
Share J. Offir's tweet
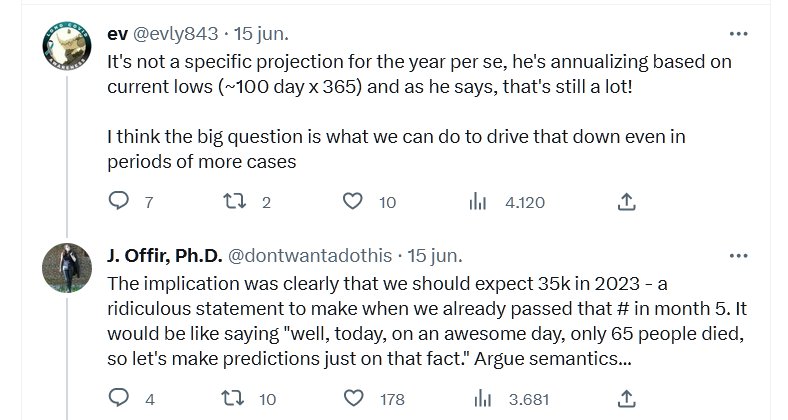pyautogui.click(x=627, y=398)
